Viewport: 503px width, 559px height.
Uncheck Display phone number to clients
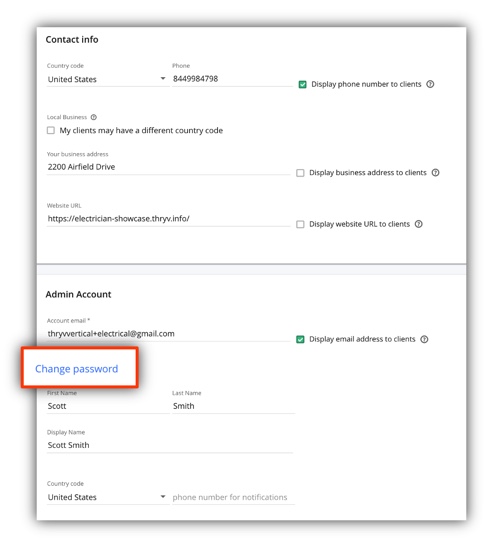(x=302, y=84)
